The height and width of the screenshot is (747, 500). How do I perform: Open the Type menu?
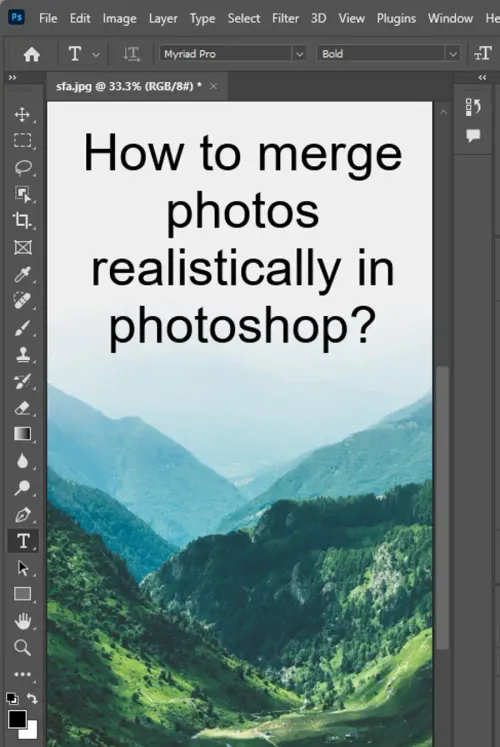pos(202,19)
